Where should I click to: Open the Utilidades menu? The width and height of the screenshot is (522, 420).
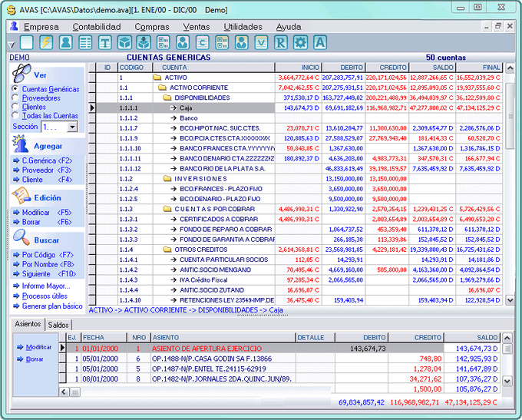click(x=243, y=27)
